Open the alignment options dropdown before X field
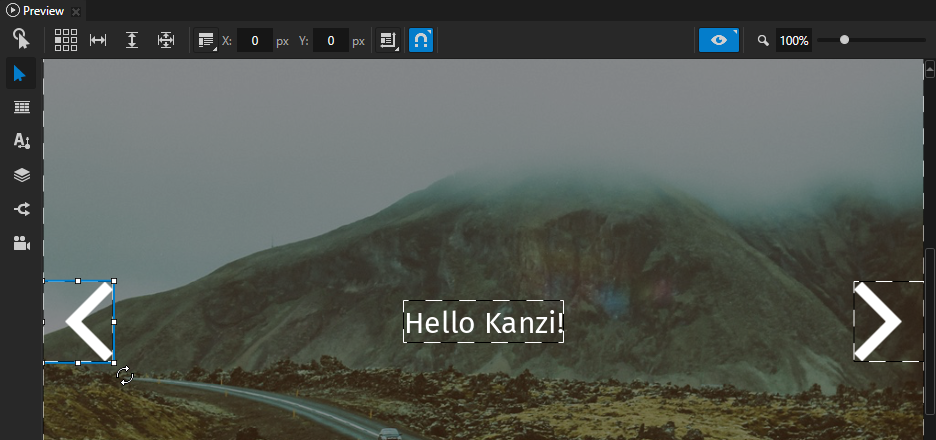936x440 pixels. click(207, 41)
